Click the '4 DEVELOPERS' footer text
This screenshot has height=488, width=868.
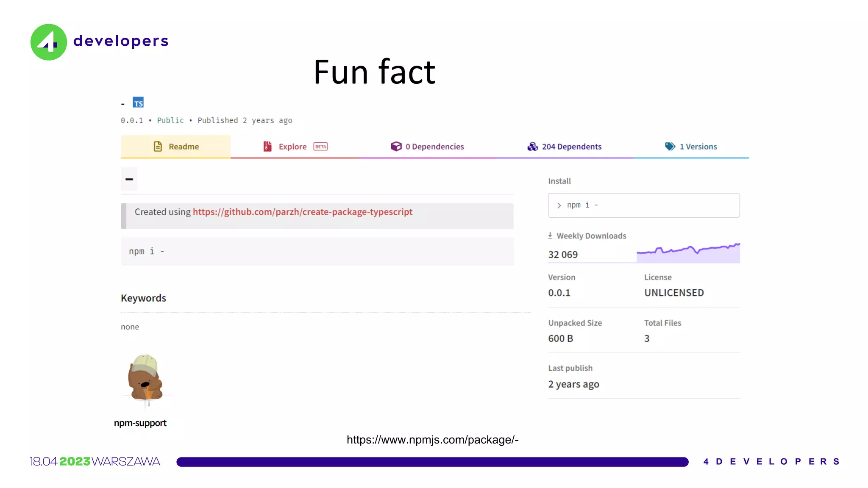click(771, 461)
